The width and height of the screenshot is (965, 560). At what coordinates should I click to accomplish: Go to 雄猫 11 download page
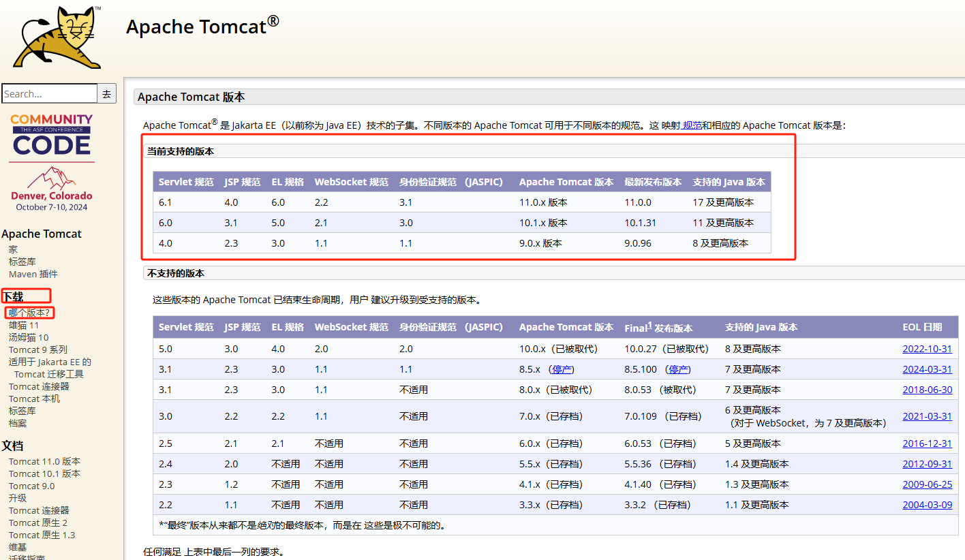click(x=24, y=325)
